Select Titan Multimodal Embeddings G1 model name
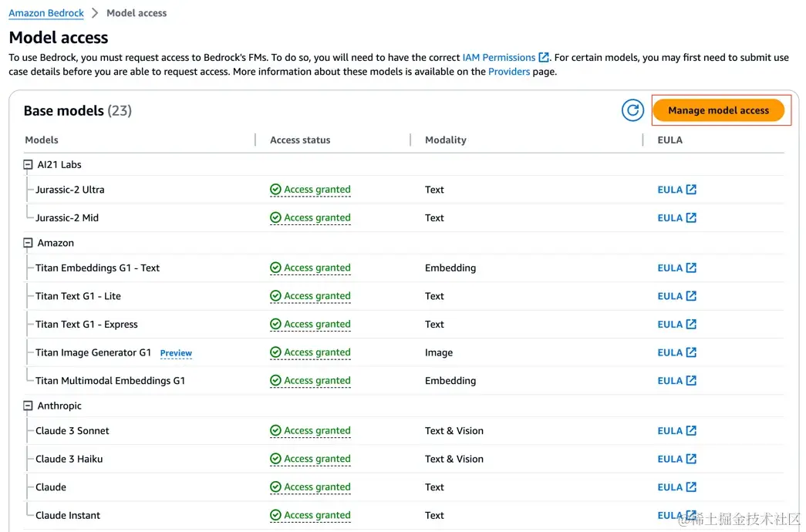Image resolution: width=806 pixels, height=532 pixels. 110,381
